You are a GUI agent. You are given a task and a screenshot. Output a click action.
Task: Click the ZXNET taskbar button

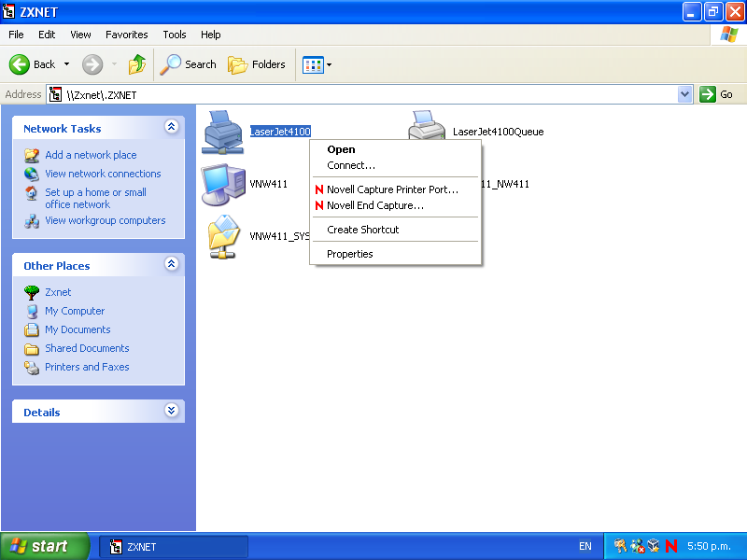(x=174, y=547)
